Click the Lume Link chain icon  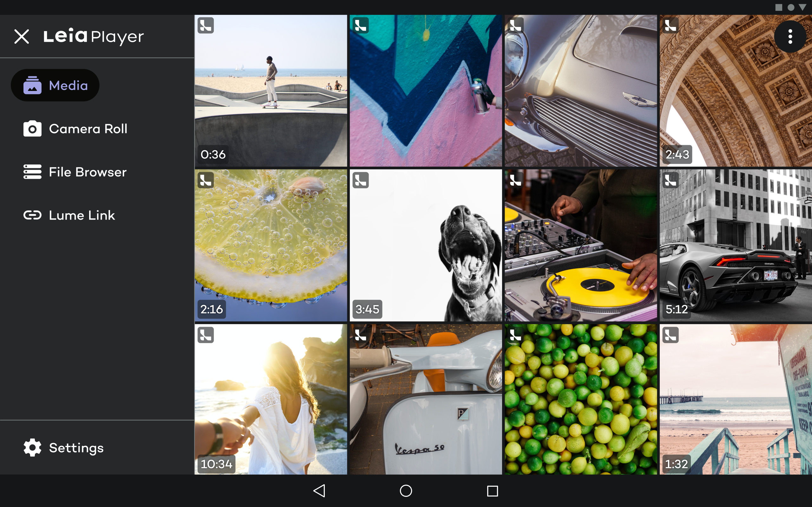[x=32, y=215]
